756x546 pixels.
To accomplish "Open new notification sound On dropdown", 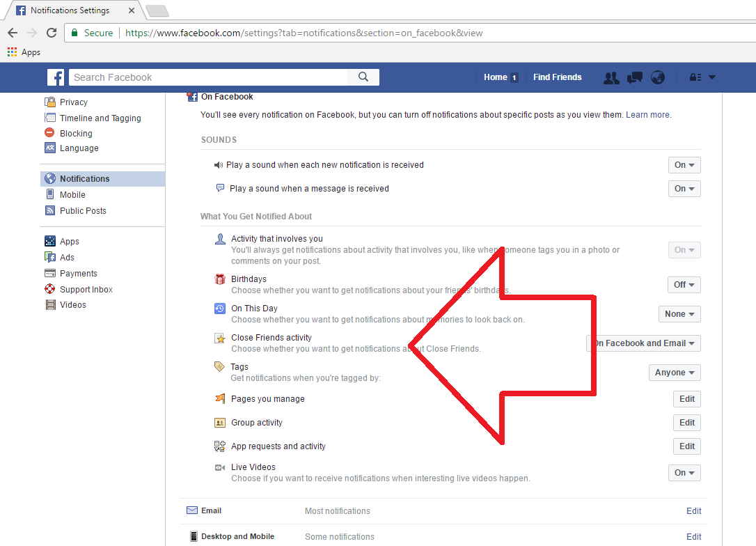I will pyautogui.click(x=684, y=165).
